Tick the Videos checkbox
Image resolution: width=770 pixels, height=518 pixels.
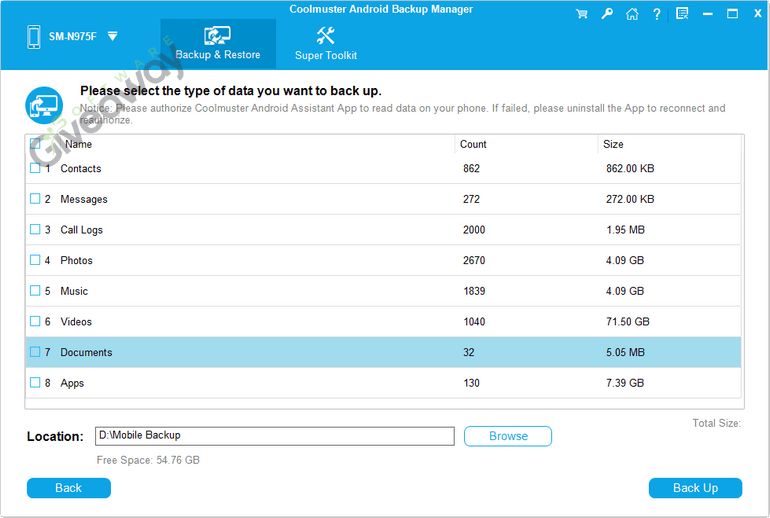[x=35, y=321]
